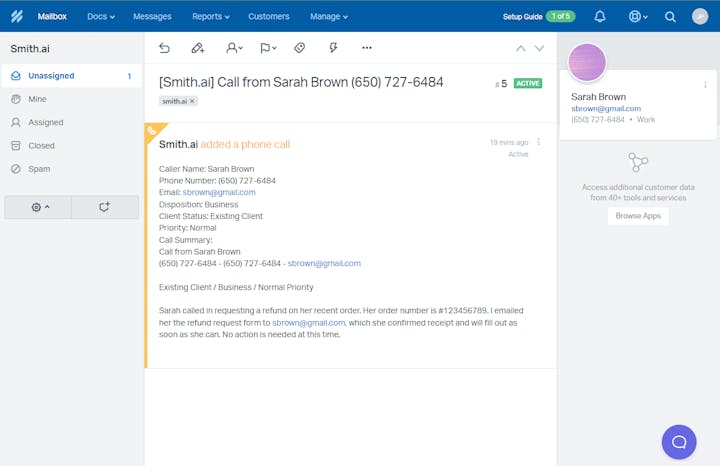Click the Browse Apps button
The width and height of the screenshot is (720, 466).
638,216
